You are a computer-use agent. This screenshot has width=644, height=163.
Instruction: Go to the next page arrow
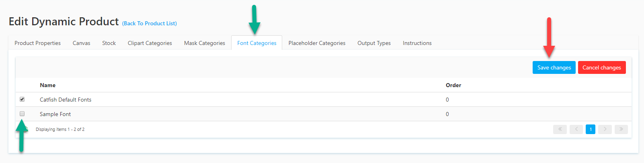click(605, 129)
